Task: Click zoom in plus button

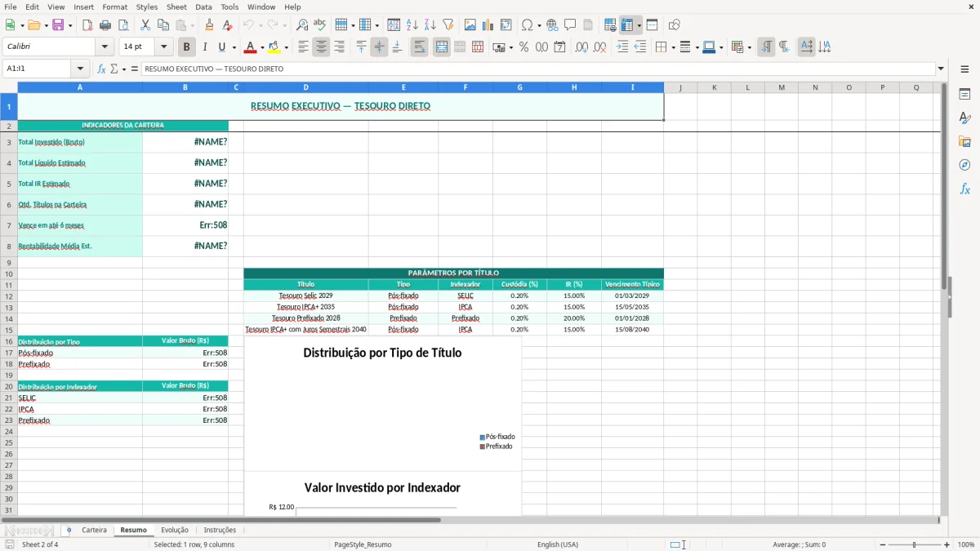Action: (947, 544)
